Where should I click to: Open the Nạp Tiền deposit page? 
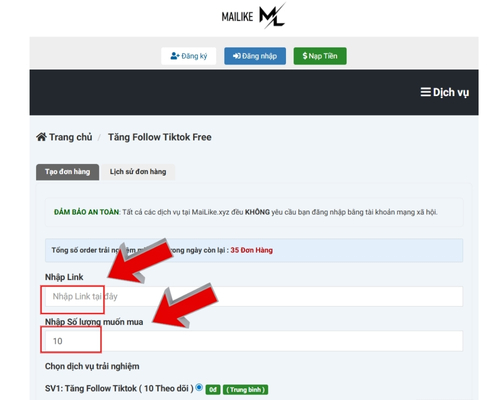320,56
